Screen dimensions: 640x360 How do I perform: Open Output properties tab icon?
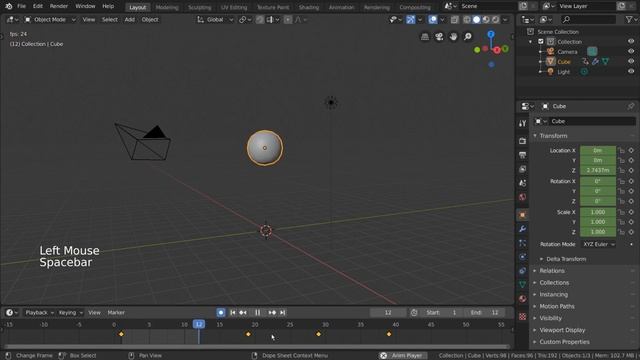[x=522, y=155]
